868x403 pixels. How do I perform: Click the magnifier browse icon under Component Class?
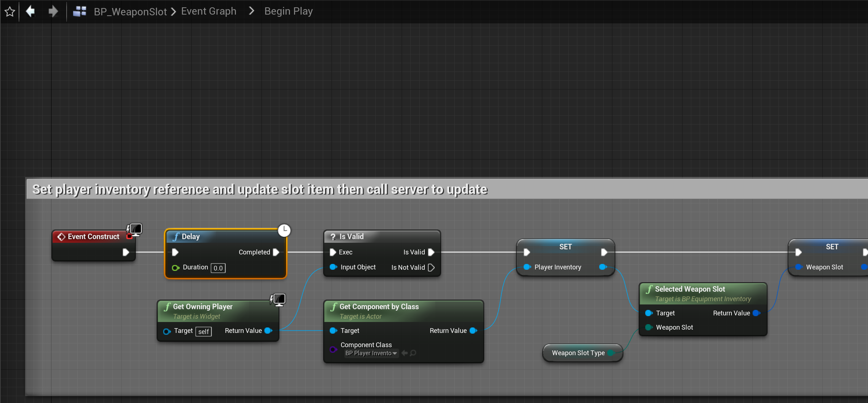coord(413,353)
